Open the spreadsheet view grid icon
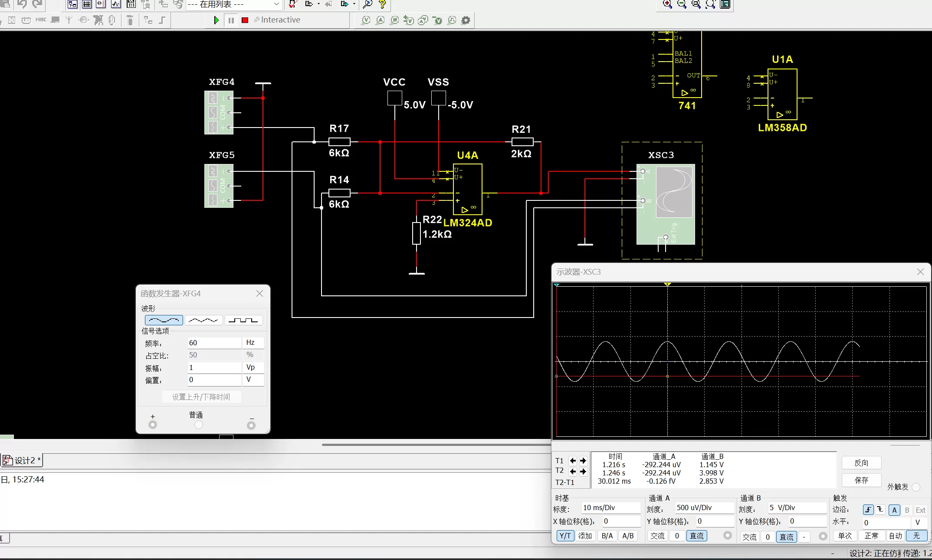This screenshot has height=560, width=932. 87,4
